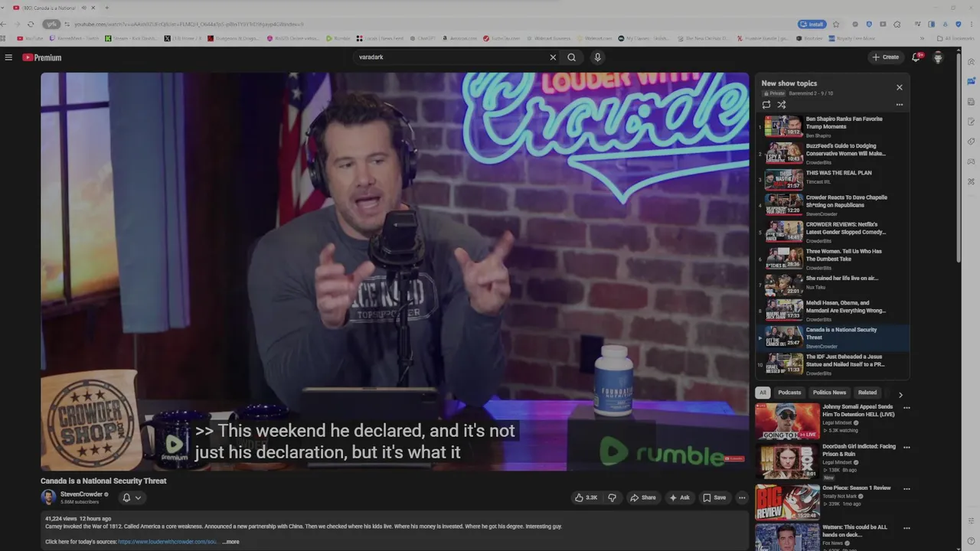Click the browser address bar URL

188,24
